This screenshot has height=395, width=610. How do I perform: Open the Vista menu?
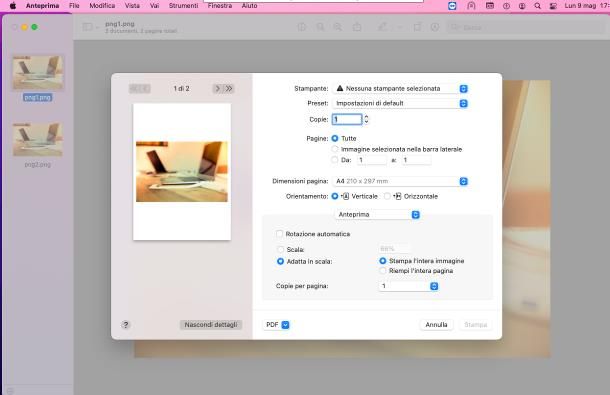click(x=132, y=5)
